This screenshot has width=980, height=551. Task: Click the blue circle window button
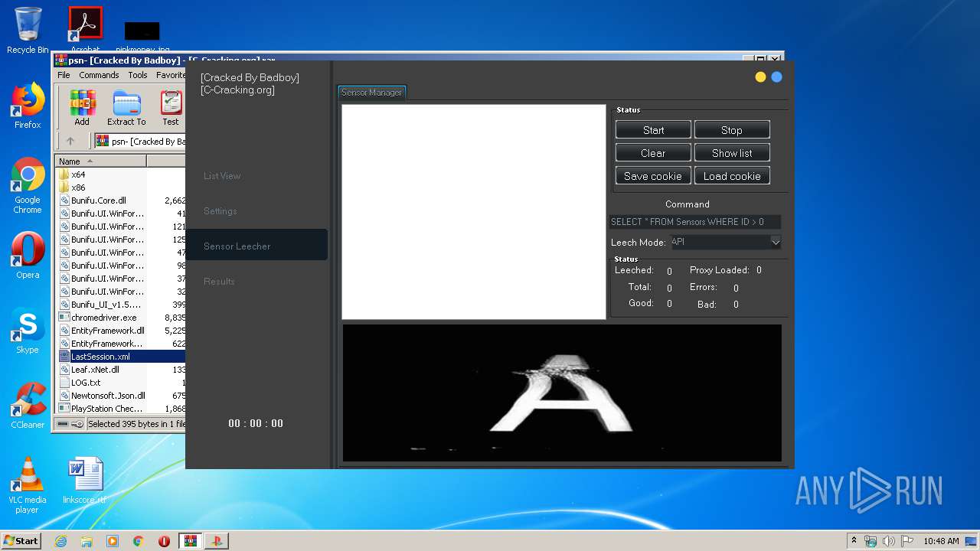click(x=776, y=77)
